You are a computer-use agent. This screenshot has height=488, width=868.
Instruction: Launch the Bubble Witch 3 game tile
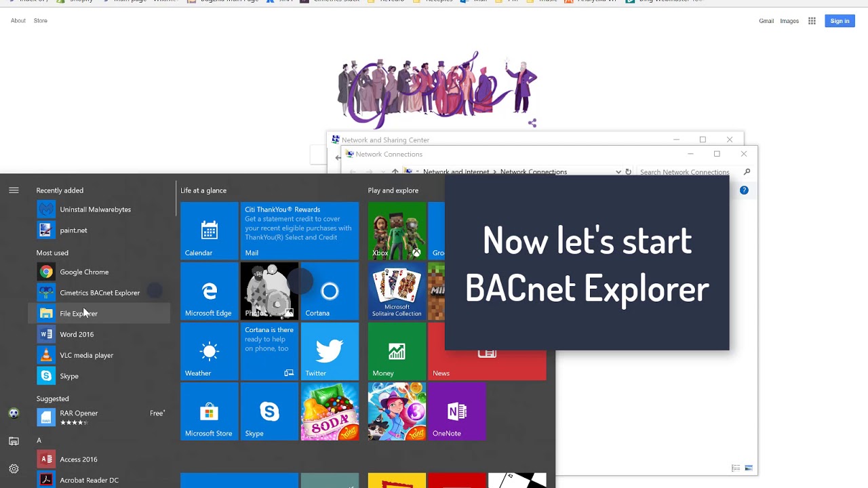click(x=397, y=411)
